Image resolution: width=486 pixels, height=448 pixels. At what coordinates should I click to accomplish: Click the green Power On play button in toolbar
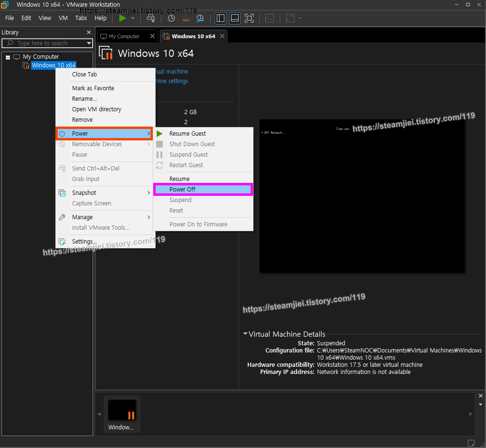coord(122,18)
